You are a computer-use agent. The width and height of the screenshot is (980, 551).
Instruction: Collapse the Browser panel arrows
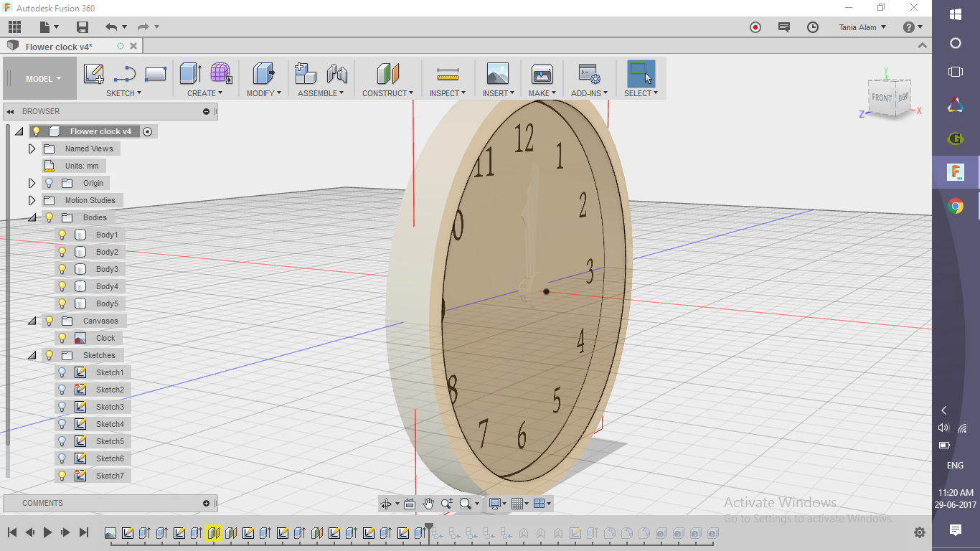11,111
